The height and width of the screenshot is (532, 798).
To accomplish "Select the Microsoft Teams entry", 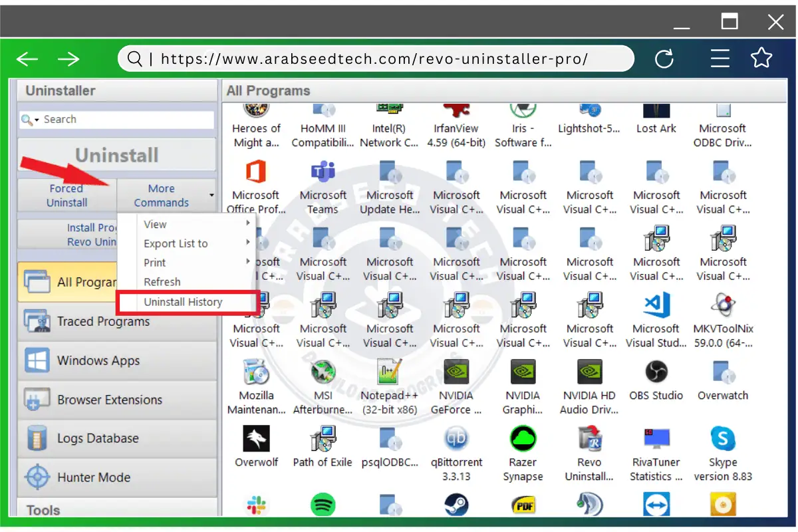I will tap(323, 176).
